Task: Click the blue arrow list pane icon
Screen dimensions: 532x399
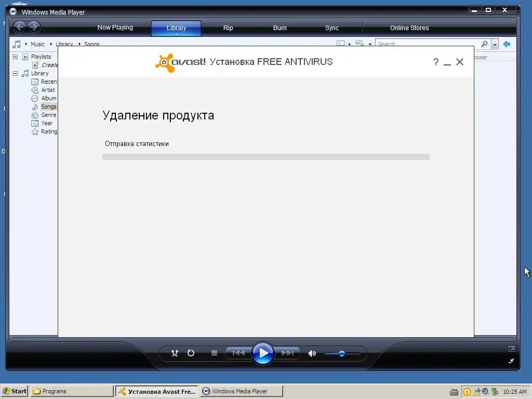Action: [x=507, y=44]
